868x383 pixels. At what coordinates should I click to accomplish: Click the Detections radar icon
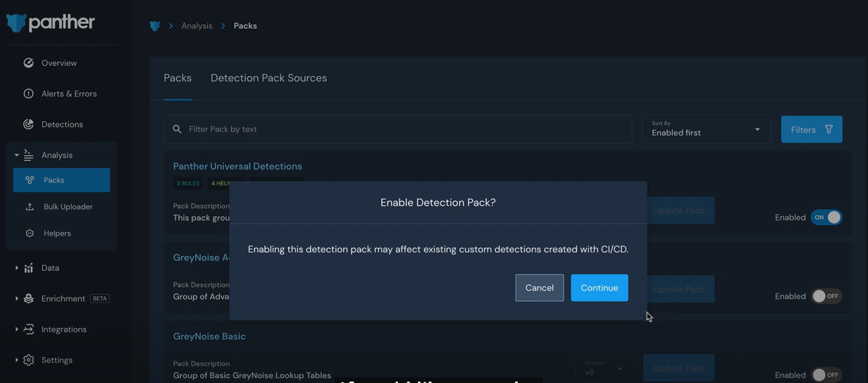(29, 124)
